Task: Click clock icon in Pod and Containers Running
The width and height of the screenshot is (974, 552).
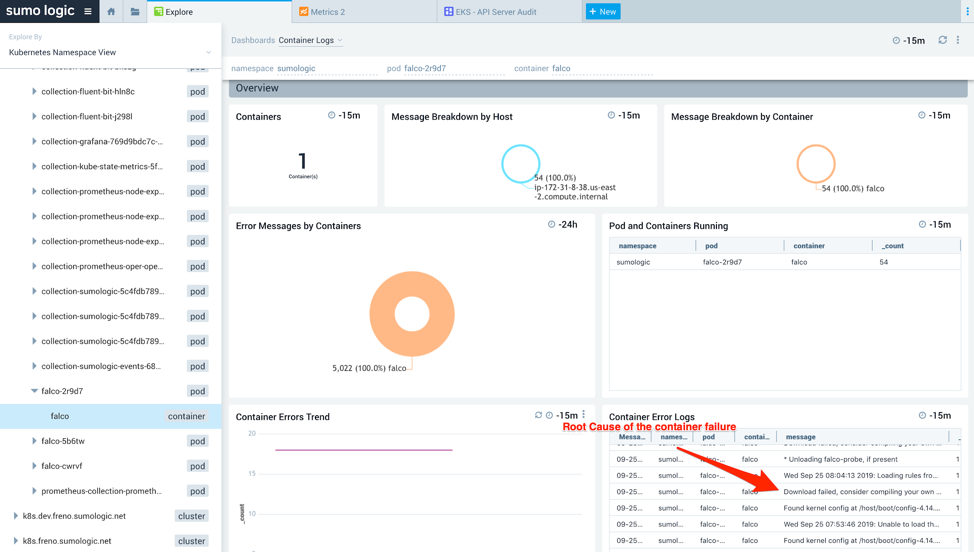Action: pos(922,225)
